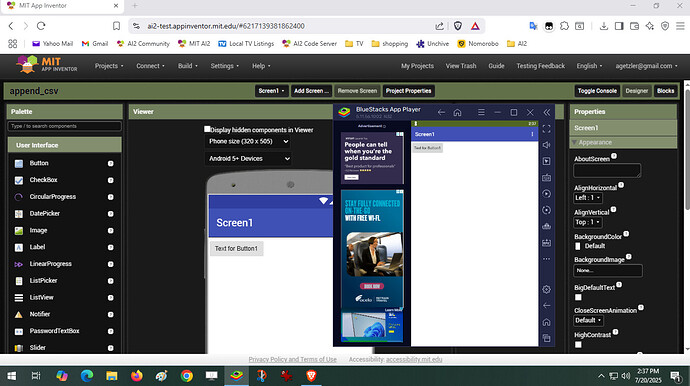Open the AlignHorizontal Left dropdown
Image resolution: width=690 pixels, height=386 pixels.
pyautogui.click(x=587, y=198)
